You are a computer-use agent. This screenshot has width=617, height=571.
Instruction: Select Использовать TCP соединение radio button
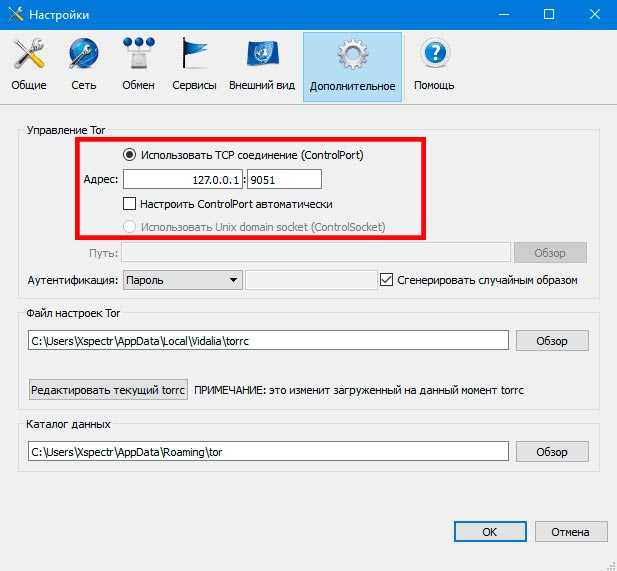(x=129, y=155)
